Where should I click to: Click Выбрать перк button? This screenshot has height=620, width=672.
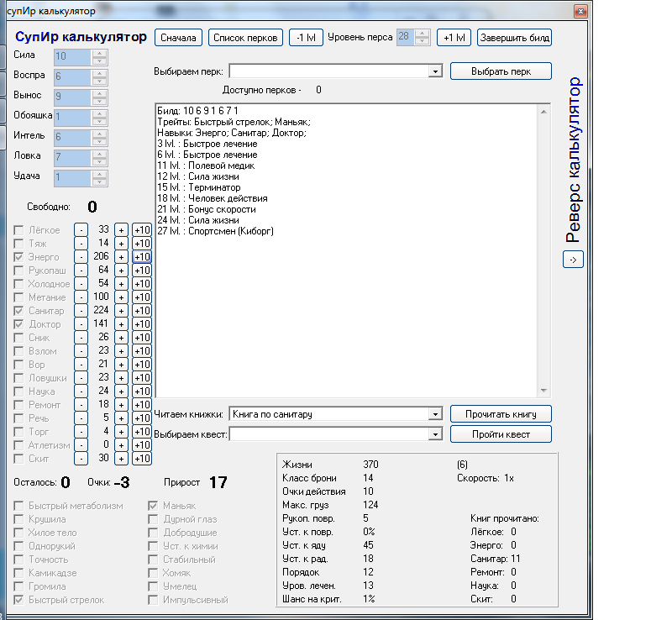[501, 71]
